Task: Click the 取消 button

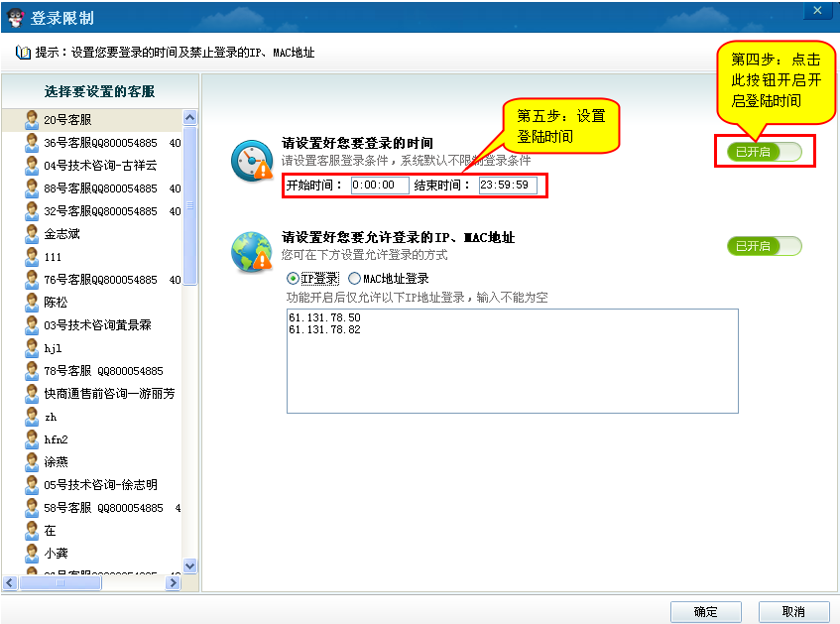Action: (x=792, y=611)
